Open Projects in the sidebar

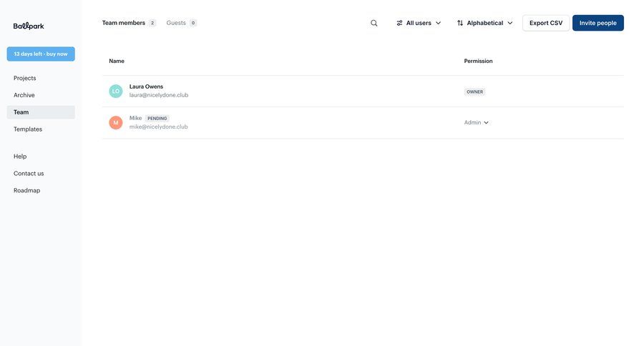pyautogui.click(x=25, y=78)
